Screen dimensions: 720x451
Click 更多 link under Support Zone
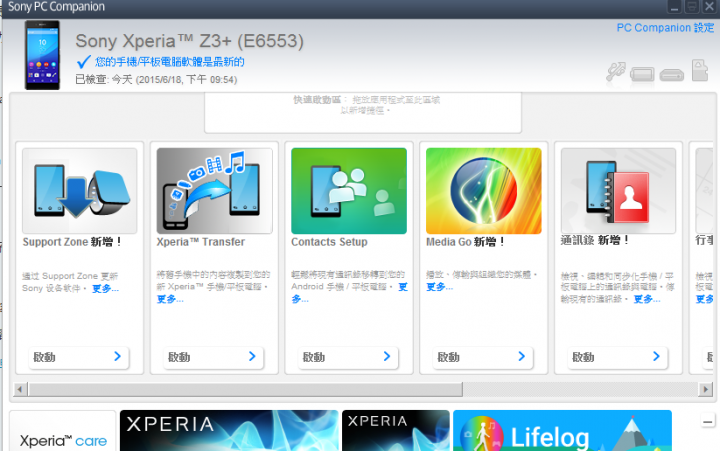pos(105,288)
